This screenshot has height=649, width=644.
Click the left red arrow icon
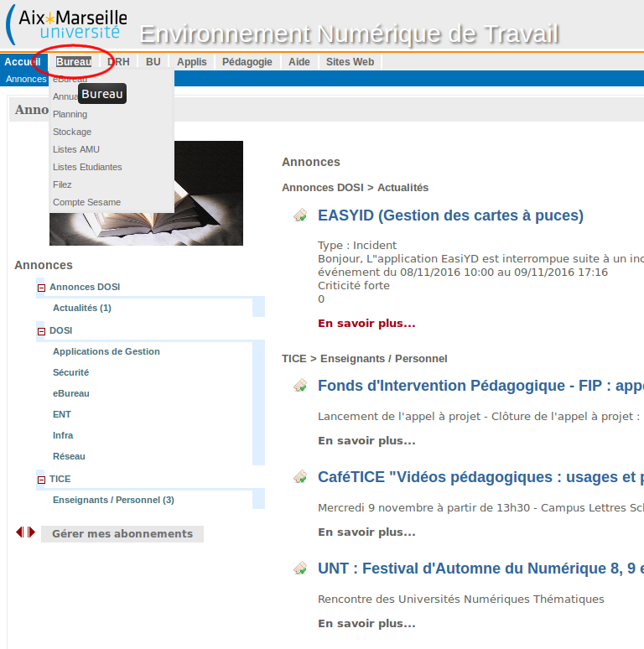(19, 532)
